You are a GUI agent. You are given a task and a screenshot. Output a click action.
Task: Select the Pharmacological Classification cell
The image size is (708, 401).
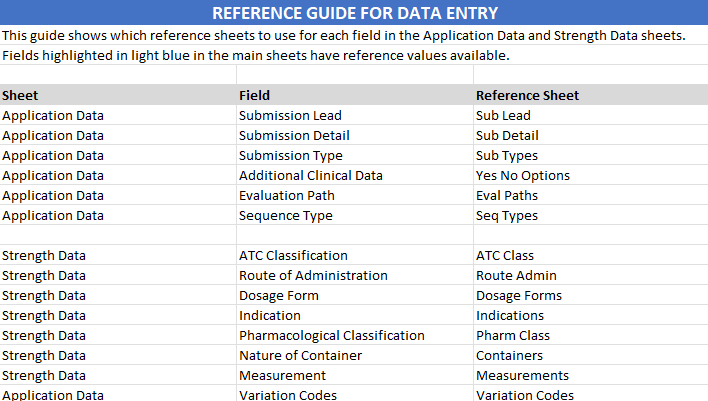click(331, 335)
